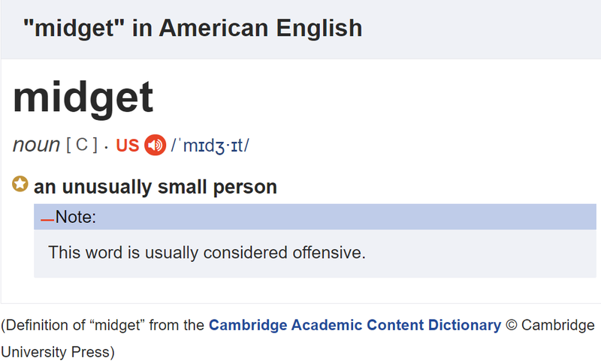Click the sentence "This word is usually considered offensive."
The image size is (601, 364).
[207, 253]
